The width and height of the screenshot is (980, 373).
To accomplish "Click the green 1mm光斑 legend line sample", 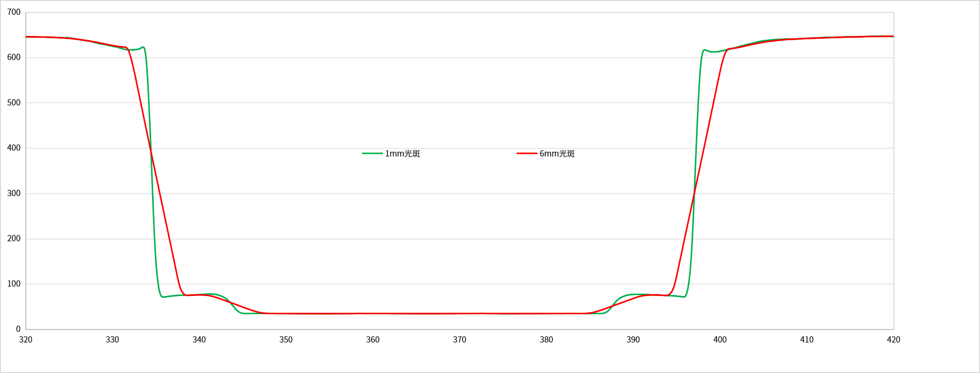I will click(372, 154).
